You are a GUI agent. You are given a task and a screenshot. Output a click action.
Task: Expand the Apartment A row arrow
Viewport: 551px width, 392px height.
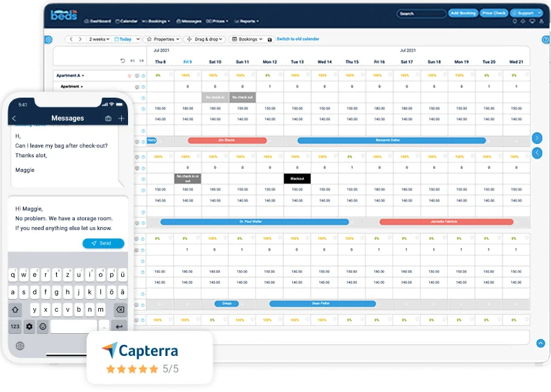[83, 75]
